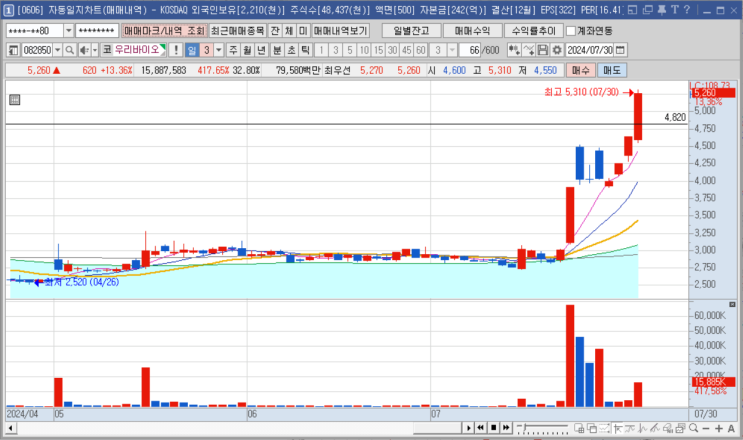Image resolution: width=743 pixels, height=440 pixels.
Task: Zoom in with plus icon at bottom
Action: click(718, 429)
